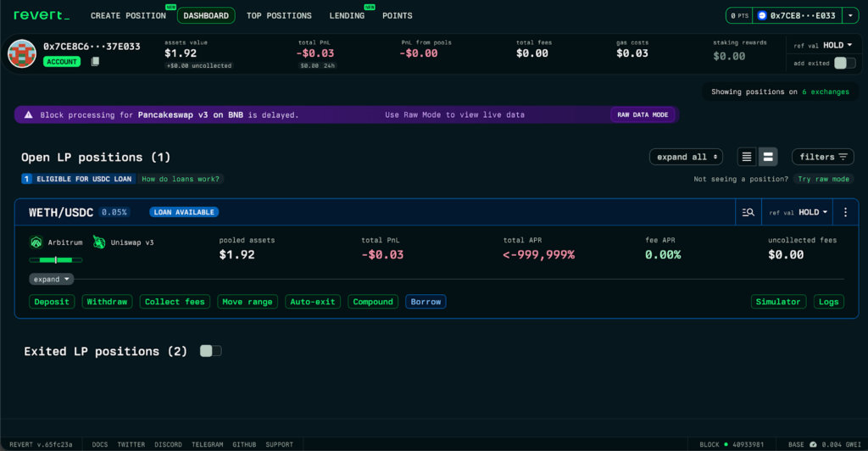
Task: Open the wallet dropdown arrow in header
Action: tap(849, 15)
